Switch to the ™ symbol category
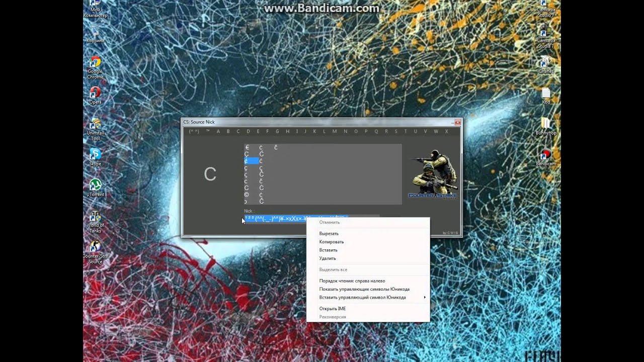This screenshot has width=644, height=362. pos(208,132)
